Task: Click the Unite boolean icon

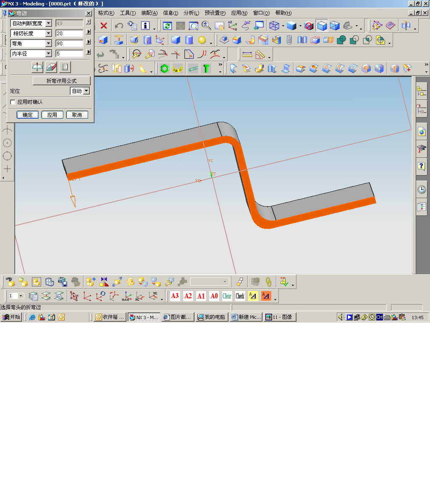Action: click(x=341, y=40)
